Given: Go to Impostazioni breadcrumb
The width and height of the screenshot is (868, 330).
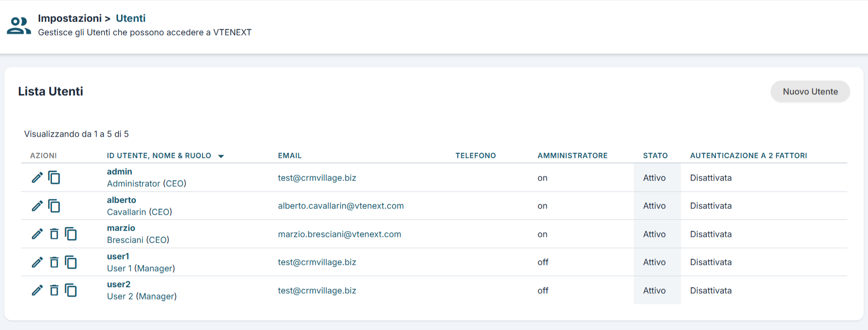Looking at the screenshot, I should [x=70, y=18].
